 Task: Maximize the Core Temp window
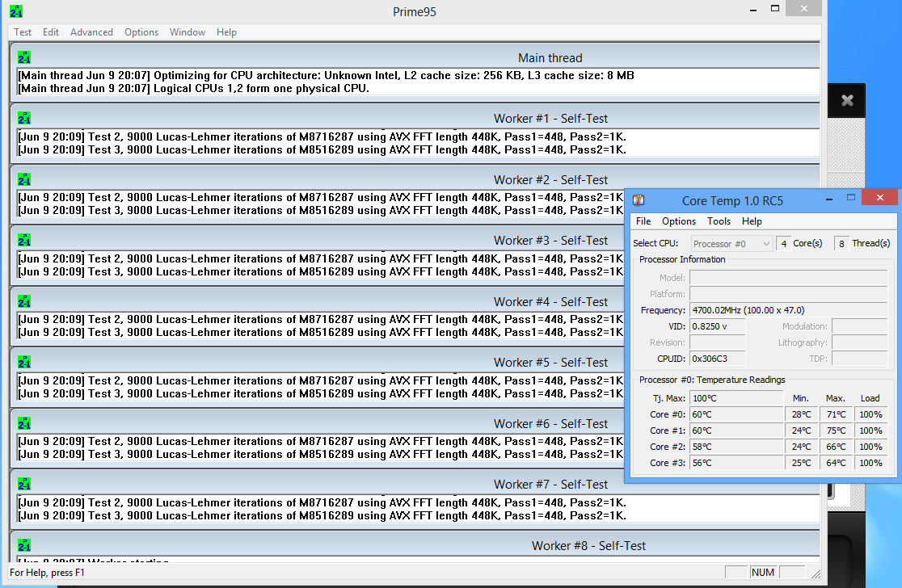tap(851, 198)
